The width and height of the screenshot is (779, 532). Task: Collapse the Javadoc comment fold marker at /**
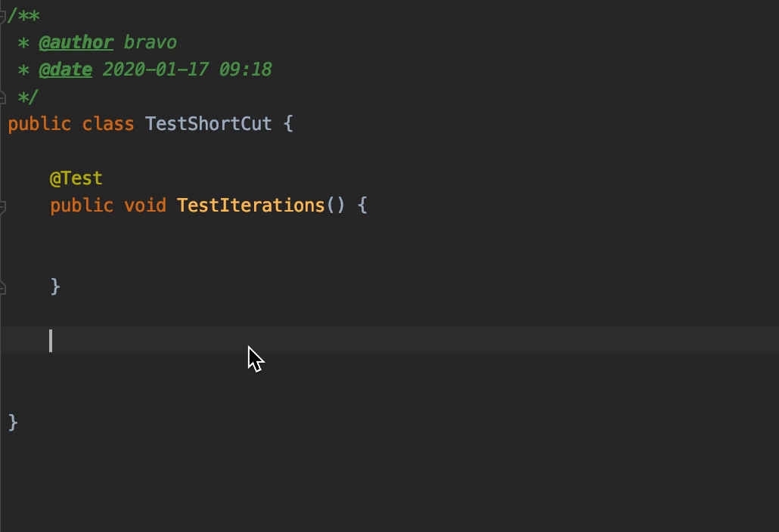click(x=3, y=16)
